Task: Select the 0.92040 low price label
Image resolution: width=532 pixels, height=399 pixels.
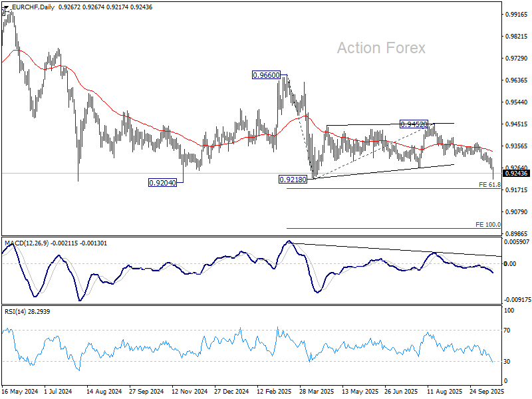Action: point(162,183)
